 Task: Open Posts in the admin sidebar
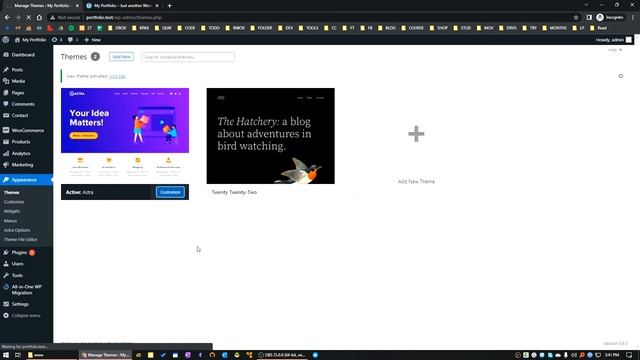tap(17, 70)
